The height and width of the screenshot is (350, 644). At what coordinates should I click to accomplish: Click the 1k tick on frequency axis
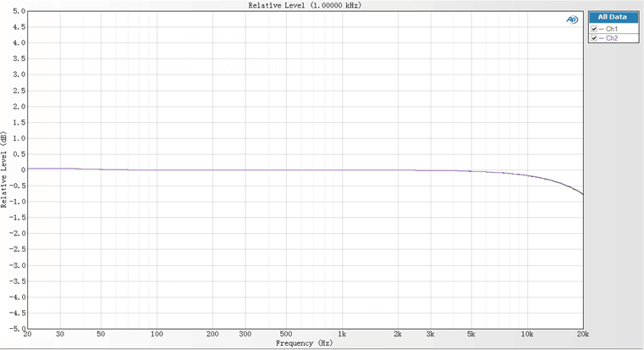tap(342, 335)
